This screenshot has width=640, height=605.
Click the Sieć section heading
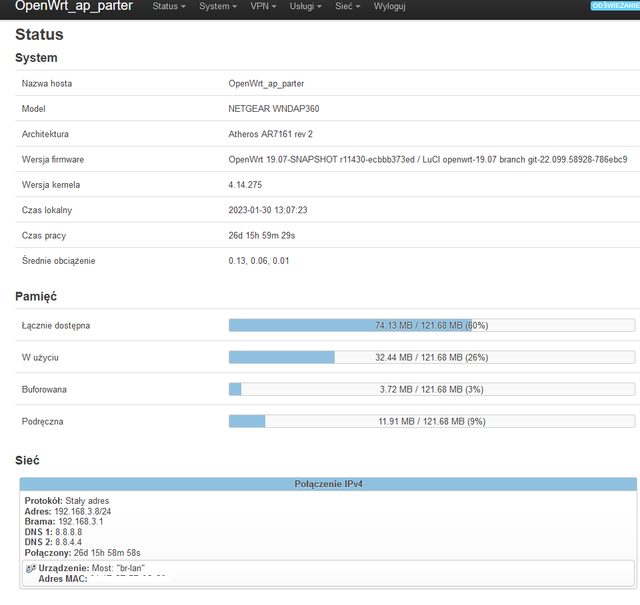click(x=27, y=460)
